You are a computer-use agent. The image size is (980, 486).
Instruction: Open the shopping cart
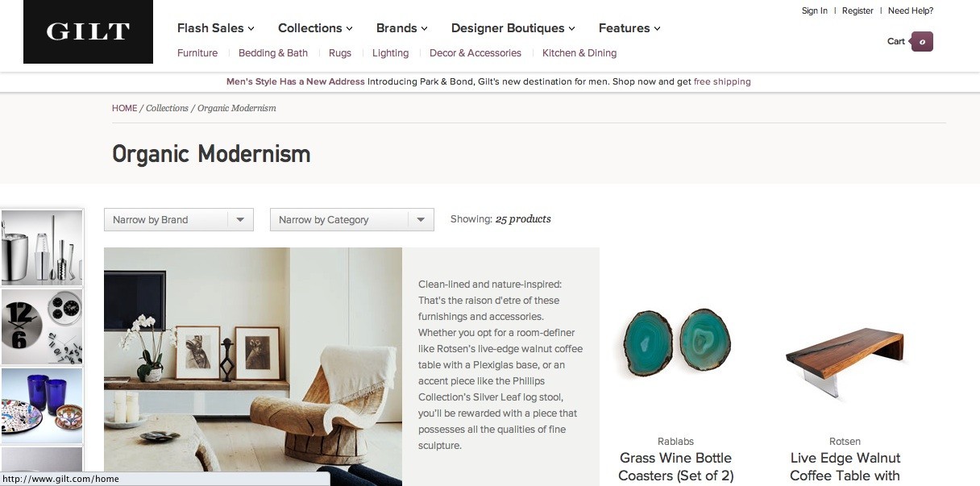(x=909, y=41)
